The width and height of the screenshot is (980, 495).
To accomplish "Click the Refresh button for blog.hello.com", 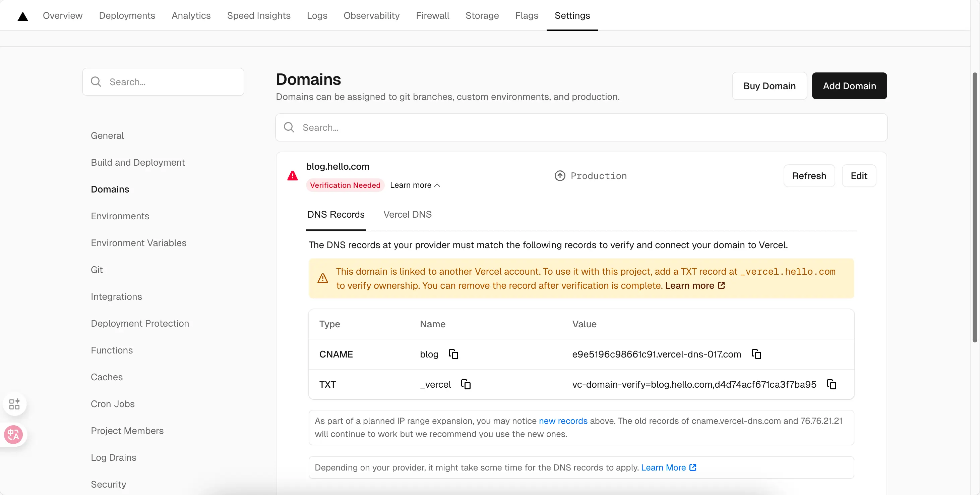I will (x=809, y=175).
